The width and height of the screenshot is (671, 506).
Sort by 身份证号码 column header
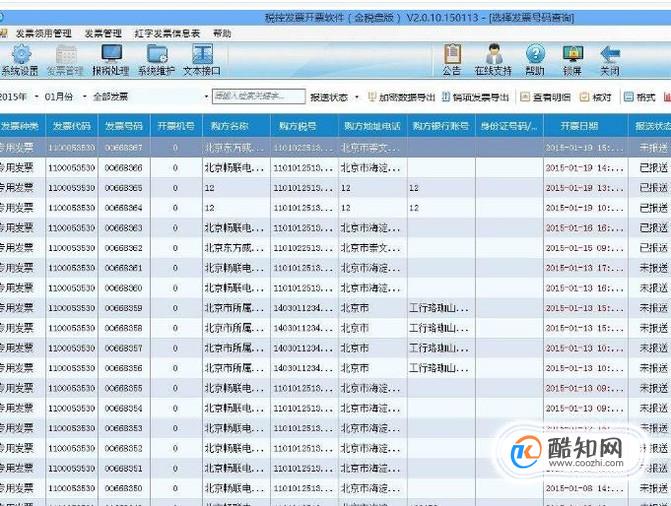pos(509,126)
